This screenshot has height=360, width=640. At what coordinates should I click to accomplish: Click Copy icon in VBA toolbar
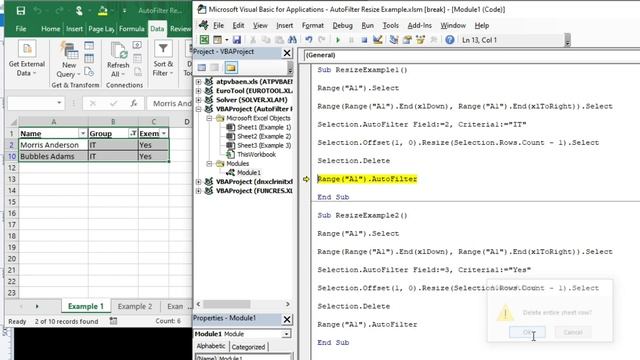[x=266, y=40]
